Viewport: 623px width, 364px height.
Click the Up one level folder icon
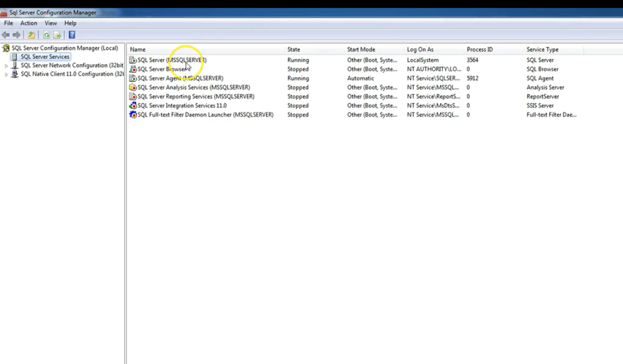[x=31, y=35]
